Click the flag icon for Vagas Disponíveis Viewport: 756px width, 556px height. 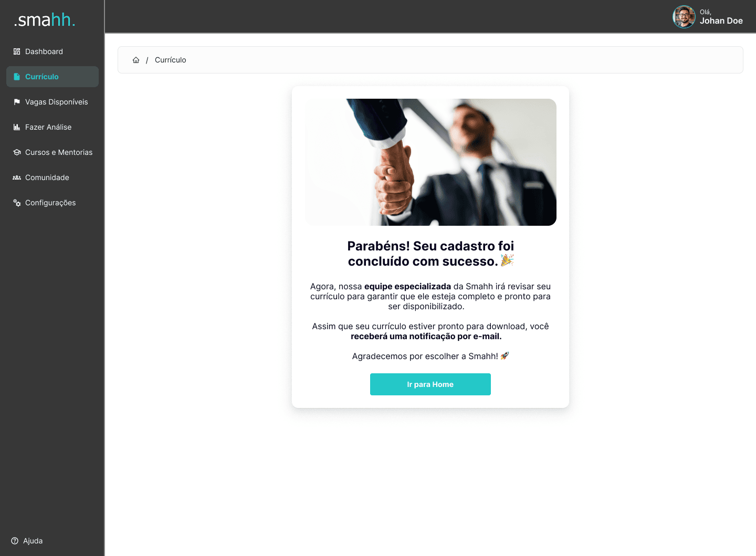(17, 102)
